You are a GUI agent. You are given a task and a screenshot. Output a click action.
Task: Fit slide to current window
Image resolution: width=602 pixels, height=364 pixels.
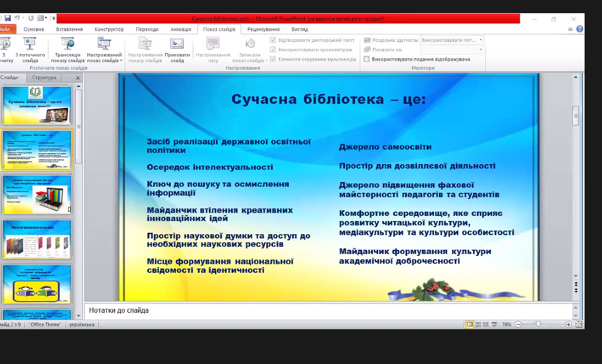578,324
